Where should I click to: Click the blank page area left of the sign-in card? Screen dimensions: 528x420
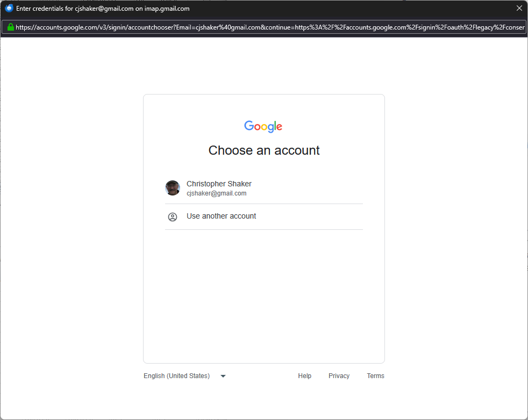[x=70, y=226]
